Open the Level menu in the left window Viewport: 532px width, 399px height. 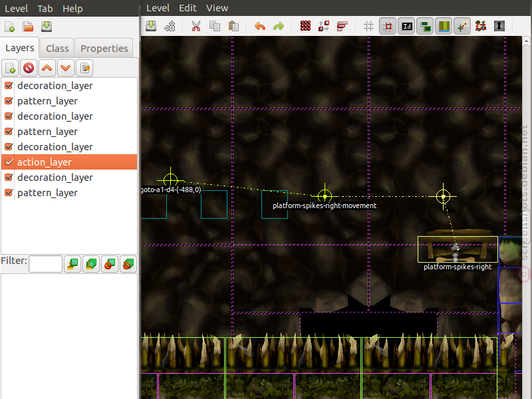[16, 9]
